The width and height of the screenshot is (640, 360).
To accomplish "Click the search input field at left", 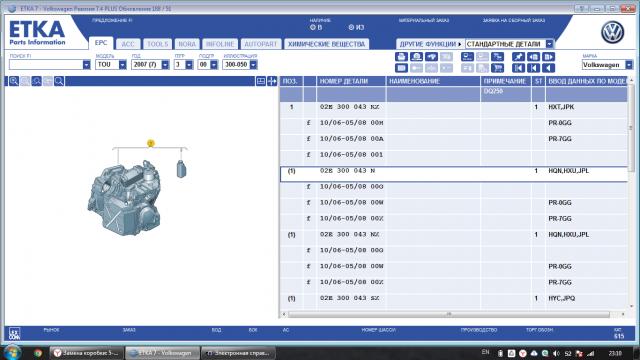I will tap(46, 64).
